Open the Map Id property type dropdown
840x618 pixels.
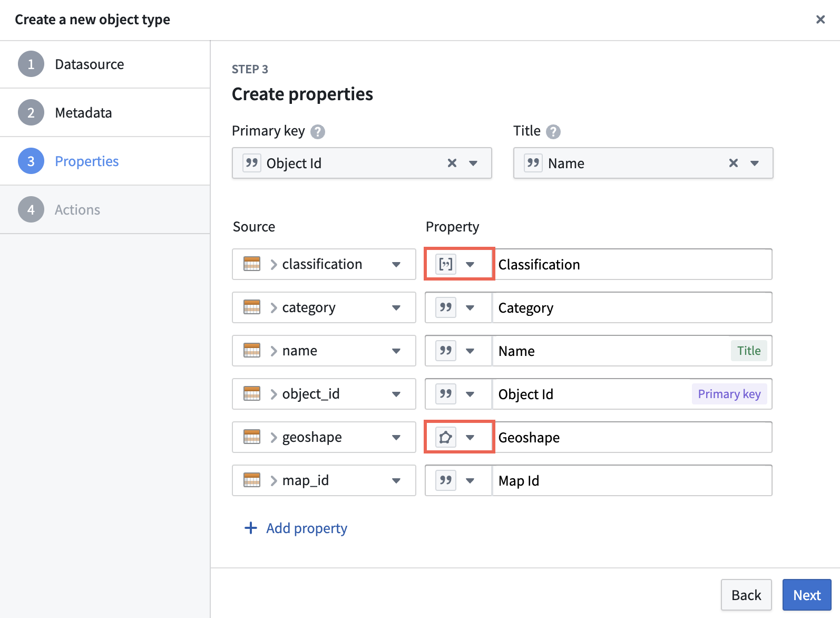pos(470,480)
